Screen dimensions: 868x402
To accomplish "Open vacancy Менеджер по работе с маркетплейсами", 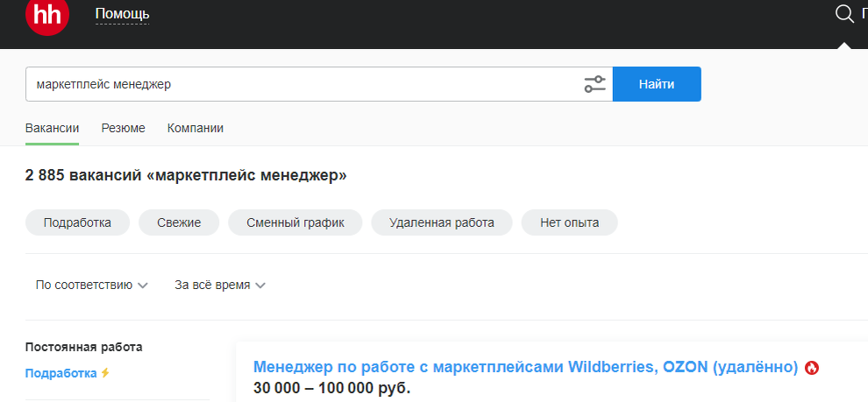I will pos(526,367).
